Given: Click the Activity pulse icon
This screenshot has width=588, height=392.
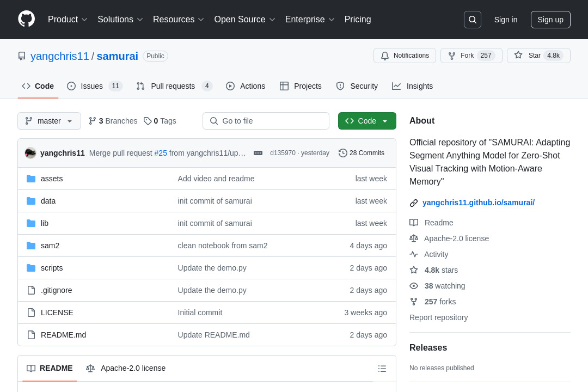Looking at the screenshot, I should click(414, 254).
